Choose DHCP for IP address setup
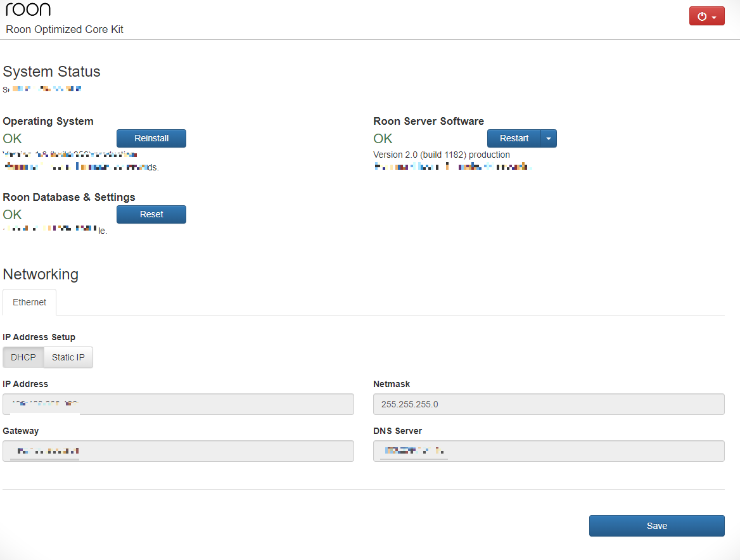This screenshot has width=740, height=560. pyautogui.click(x=23, y=357)
